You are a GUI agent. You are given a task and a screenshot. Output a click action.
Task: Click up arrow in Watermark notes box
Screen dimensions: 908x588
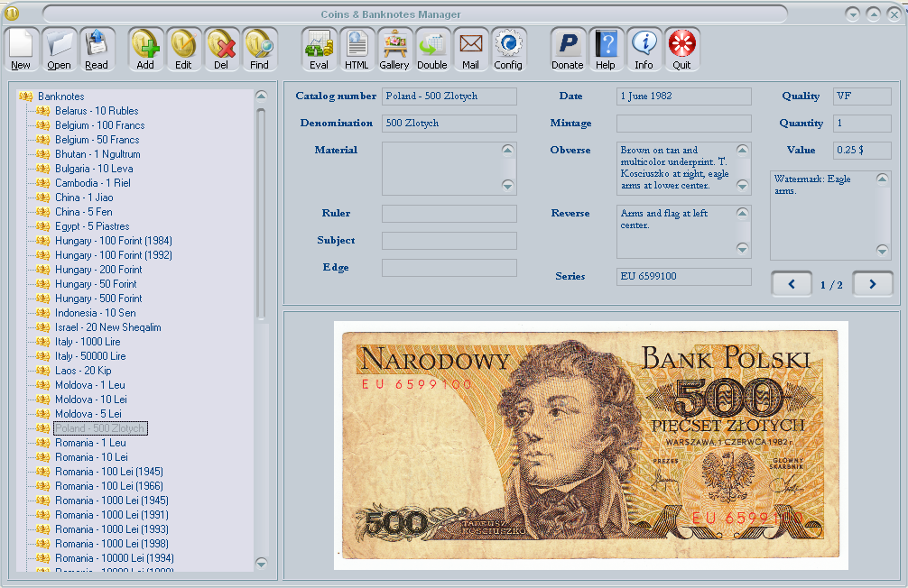tap(882, 179)
